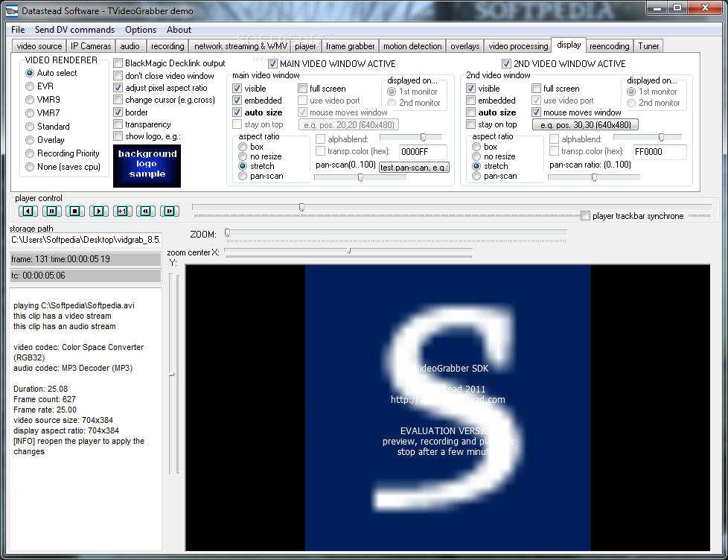
Task: Uncheck embedded for main video window
Action: coord(237,101)
